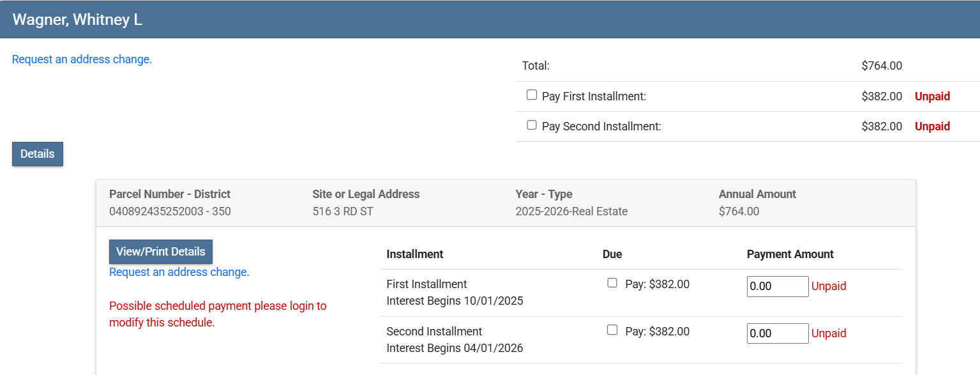Click Unpaid label next to Second Installment field
This screenshot has height=375, width=980.
point(829,333)
